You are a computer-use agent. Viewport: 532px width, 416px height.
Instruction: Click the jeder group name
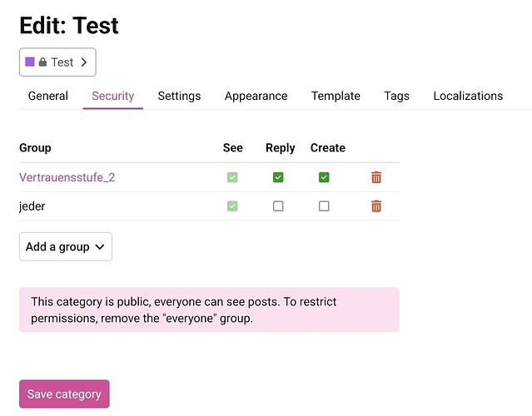(x=32, y=206)
